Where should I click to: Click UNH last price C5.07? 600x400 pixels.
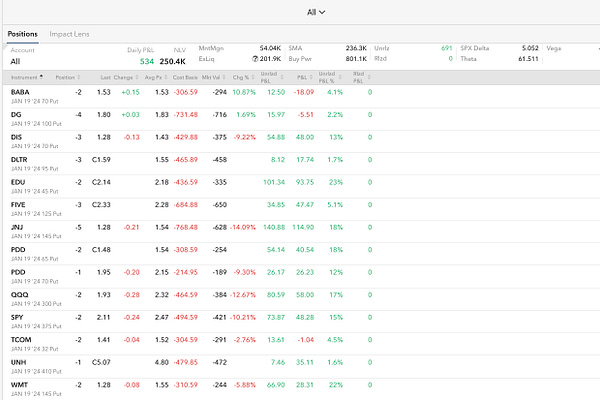click(101, 362)
